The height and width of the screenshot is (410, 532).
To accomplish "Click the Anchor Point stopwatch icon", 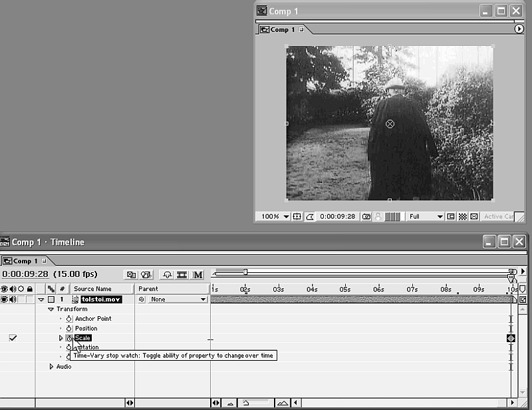I will 68,319.
